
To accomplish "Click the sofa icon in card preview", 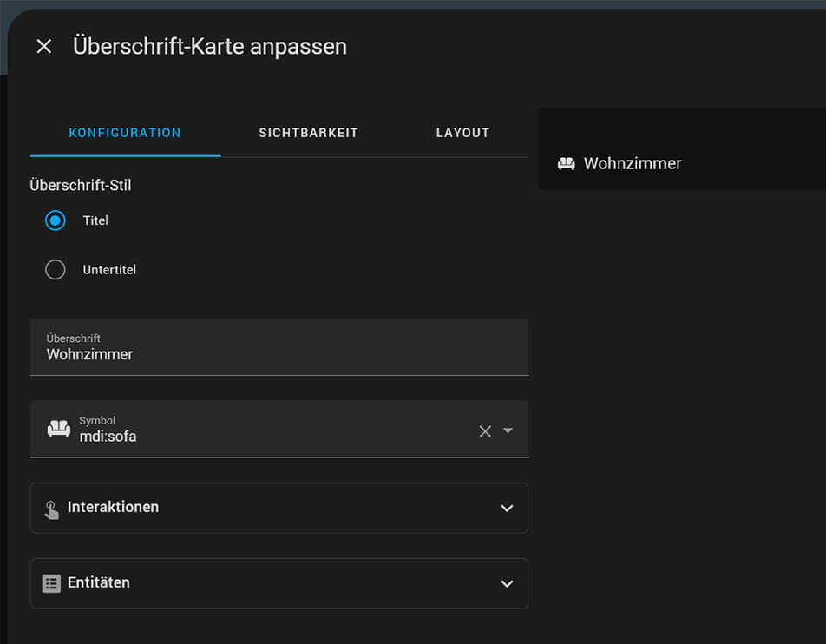I will tap(566, 164).
